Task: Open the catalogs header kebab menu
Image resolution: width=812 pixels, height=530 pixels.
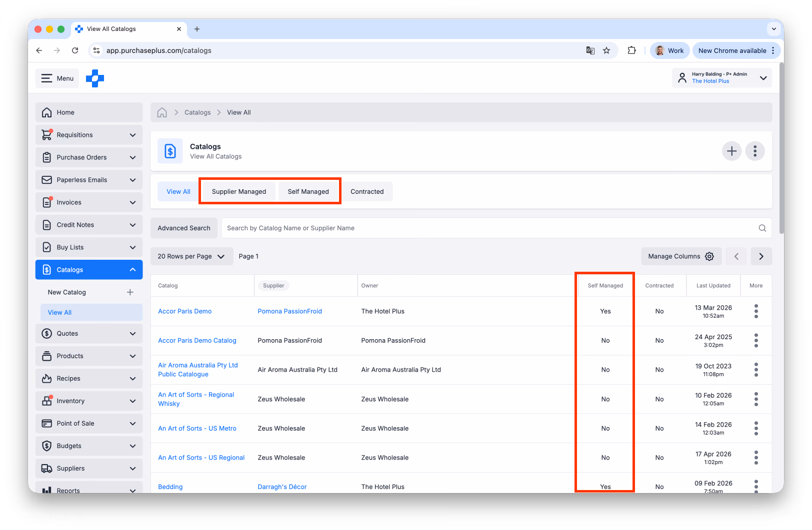Action: (755, 151)
